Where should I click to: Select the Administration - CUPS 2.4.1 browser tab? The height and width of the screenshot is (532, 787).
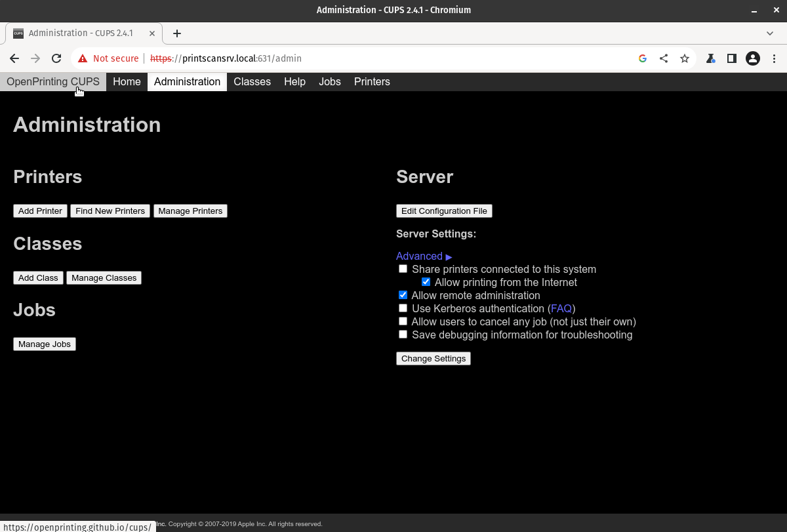[x=83, y=33]
